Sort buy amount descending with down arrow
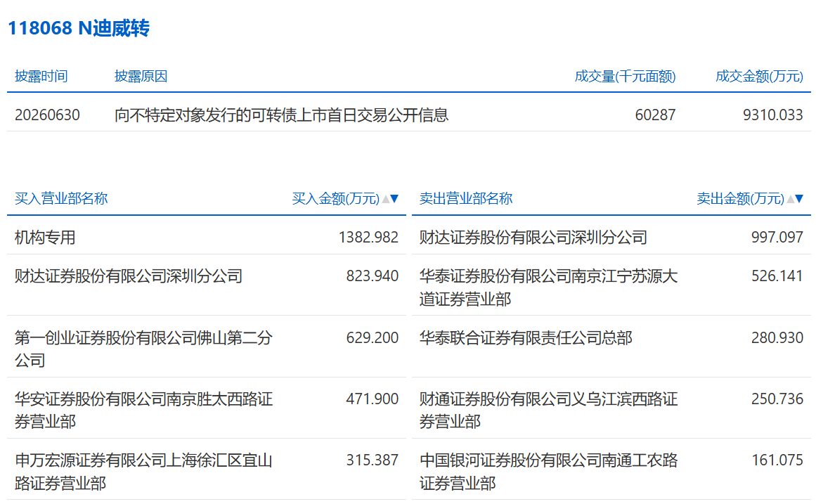Image resolution: width=816 pixels, height=504 pixels. pyautogui.click(x=394, y=198)
